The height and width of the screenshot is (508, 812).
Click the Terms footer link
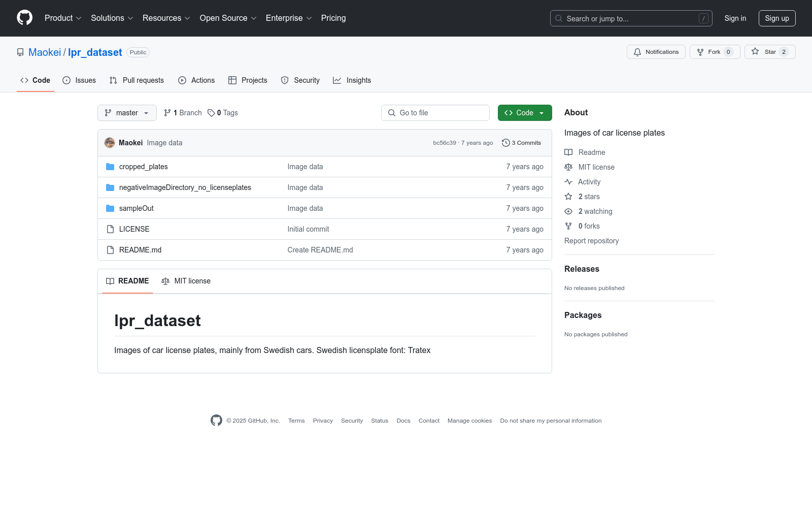296,421
